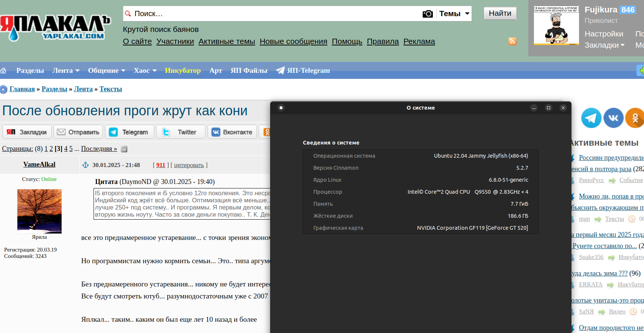Viewport: 644px width, 333px height.
Task: Click VameAlkal's tree avatar image
Action: pos(39,211)
